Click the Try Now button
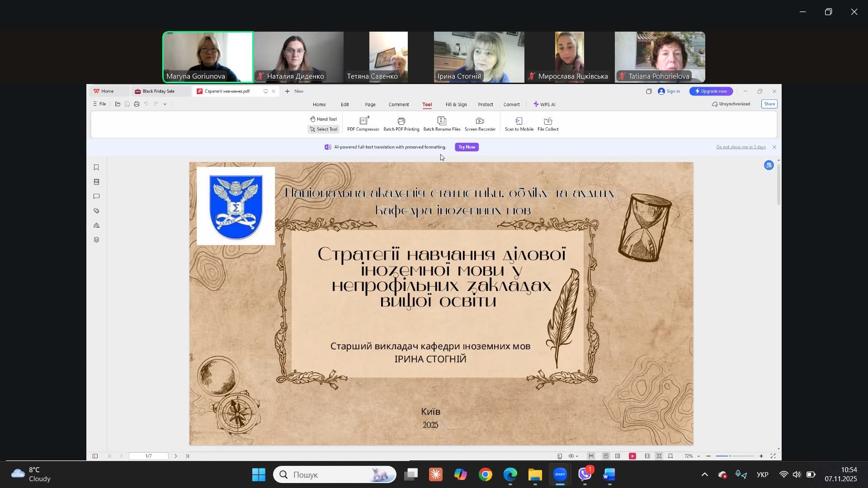868x488 pixels. tap(467, 147)
